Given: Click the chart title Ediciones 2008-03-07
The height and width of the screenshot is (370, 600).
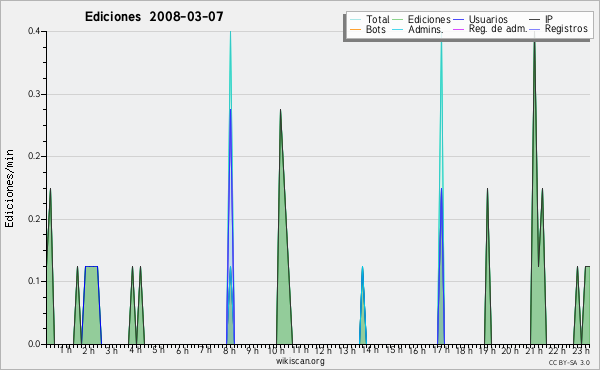Looking at the screenshot, I should click(x=154, y=17).
